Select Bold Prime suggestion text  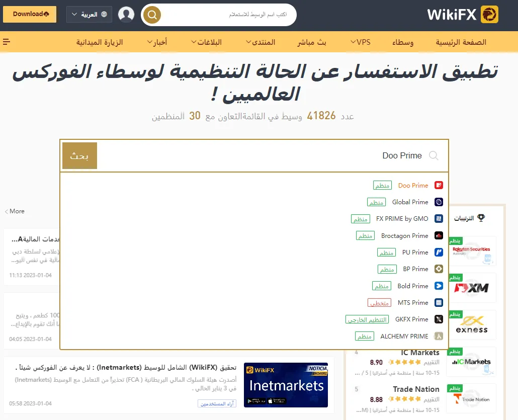(x=412, y=286)
